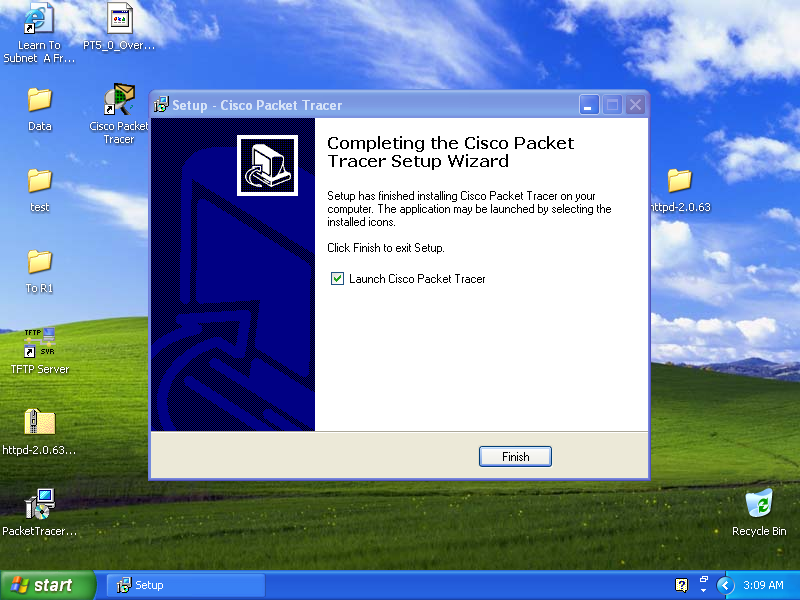The height and width of the screenshot is (600, 800).
Task: Select the Cisco Packet Tracer desktop shortcut
Action: tap(119, 99)
